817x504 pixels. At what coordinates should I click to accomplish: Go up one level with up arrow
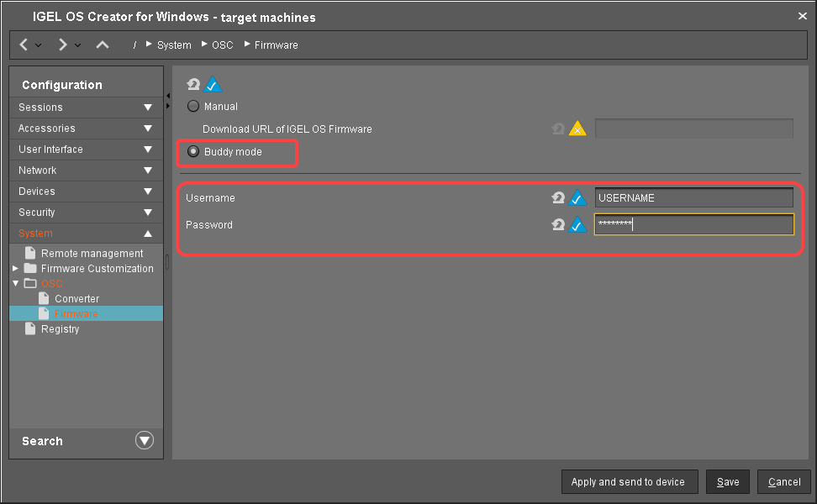[103, 45]
